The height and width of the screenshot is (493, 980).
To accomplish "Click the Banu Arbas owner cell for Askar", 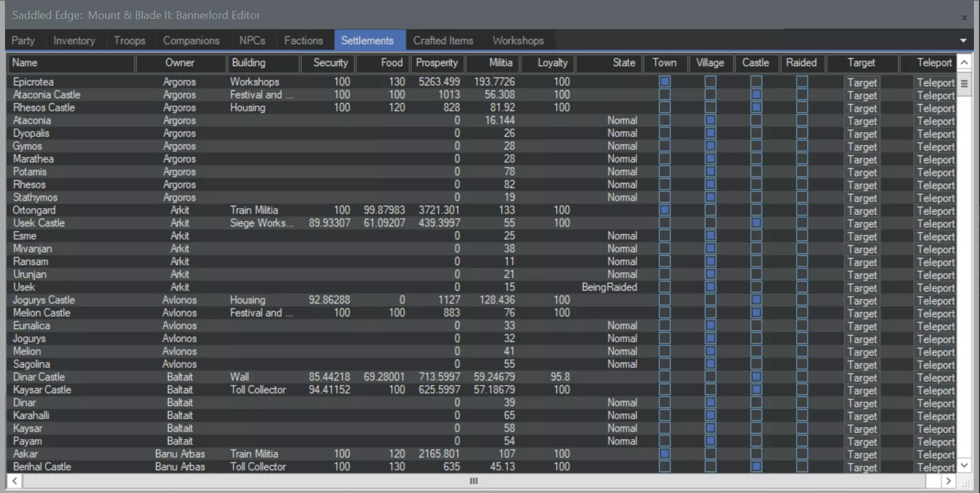I will [180, 454].
